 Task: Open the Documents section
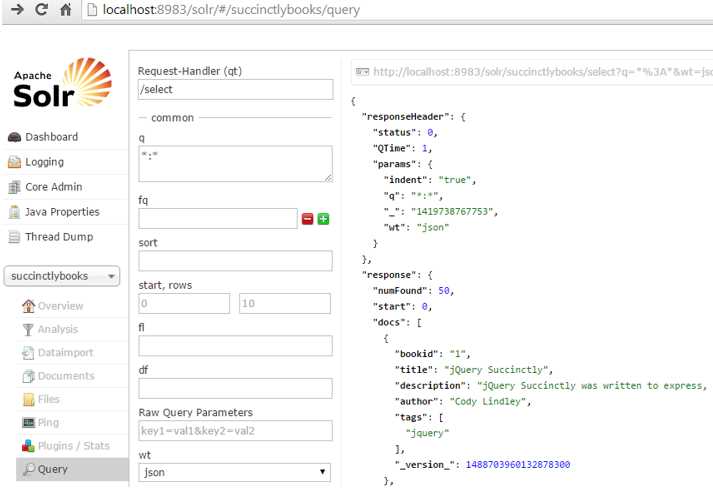(x=66, y=376)
